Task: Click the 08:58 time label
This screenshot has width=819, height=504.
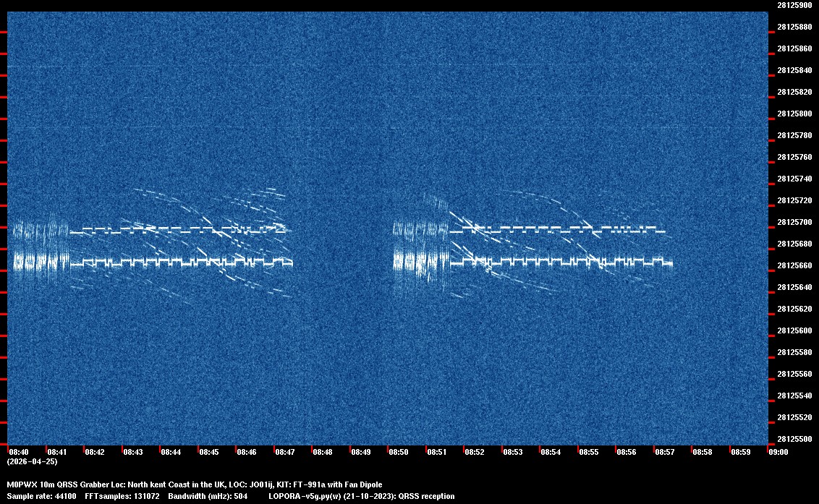Action: coord(702,452)
